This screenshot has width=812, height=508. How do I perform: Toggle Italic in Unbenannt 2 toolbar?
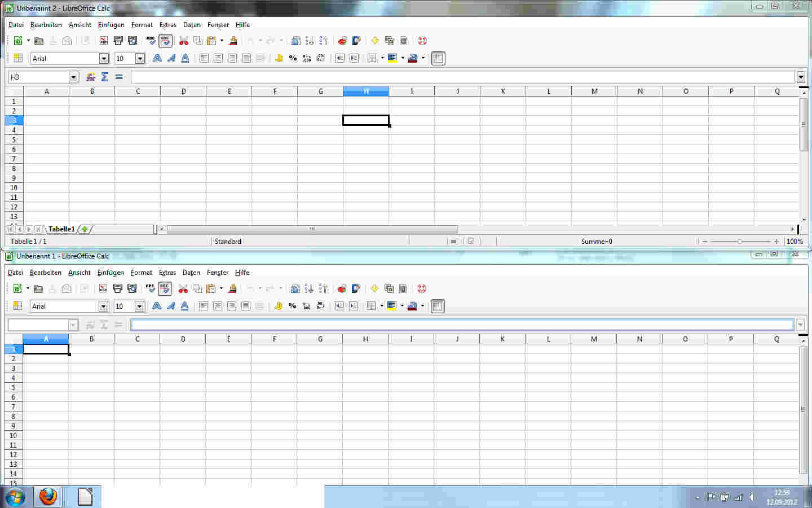(171, 58)
